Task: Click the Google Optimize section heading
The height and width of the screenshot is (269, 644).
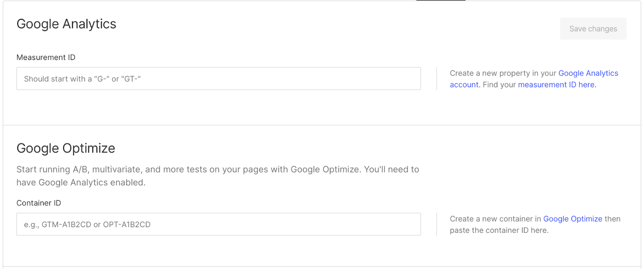Action: tap(66, 148)
